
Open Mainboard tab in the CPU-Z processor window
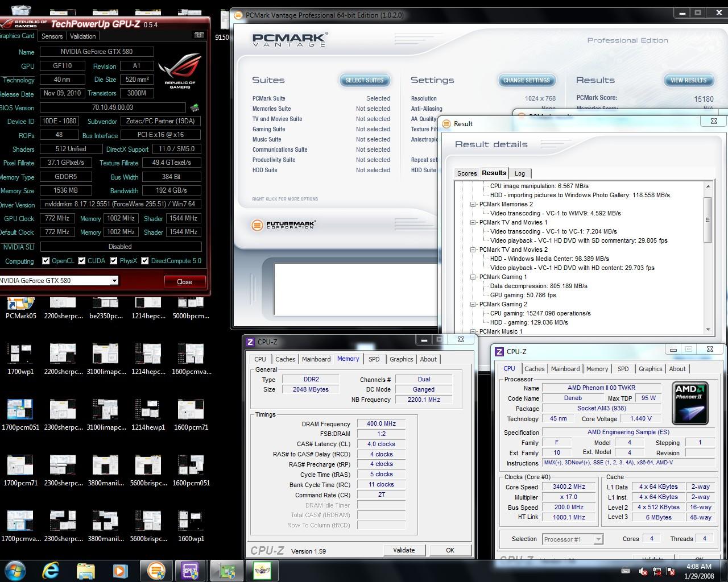point(565,369)
